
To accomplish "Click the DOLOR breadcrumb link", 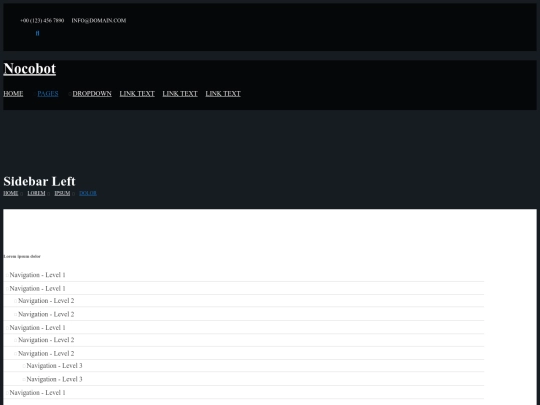I will 88,193.
